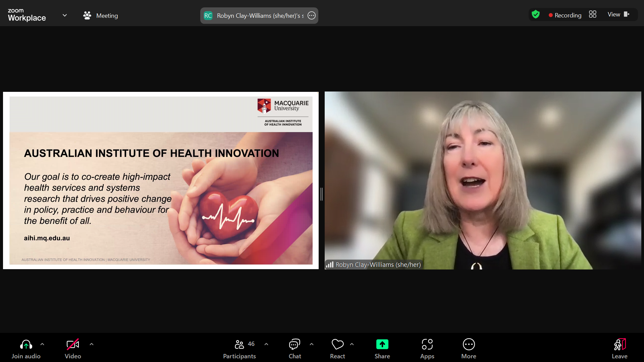Image resolution: width=644 pixels, height=362 pixels.
Task: Open the View menu
Action: (614, 14)
